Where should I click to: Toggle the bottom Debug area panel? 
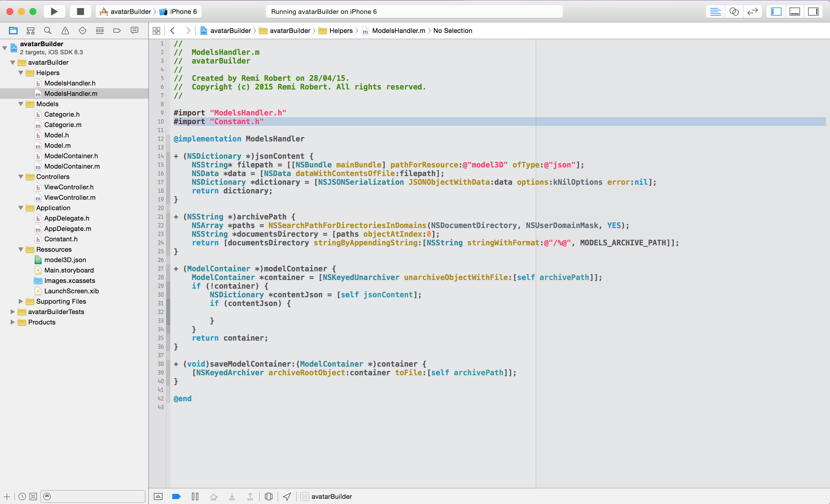pyautogui.click(x=795, y=12)
